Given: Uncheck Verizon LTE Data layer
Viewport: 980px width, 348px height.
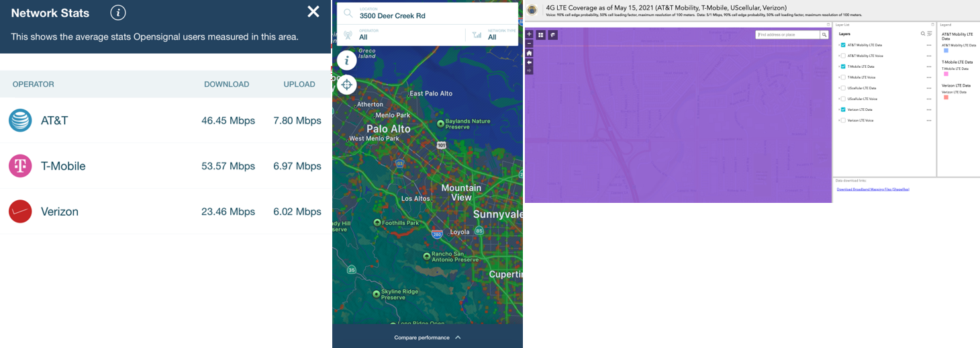Looking at the screenshot, I should (x=844, y=110).
